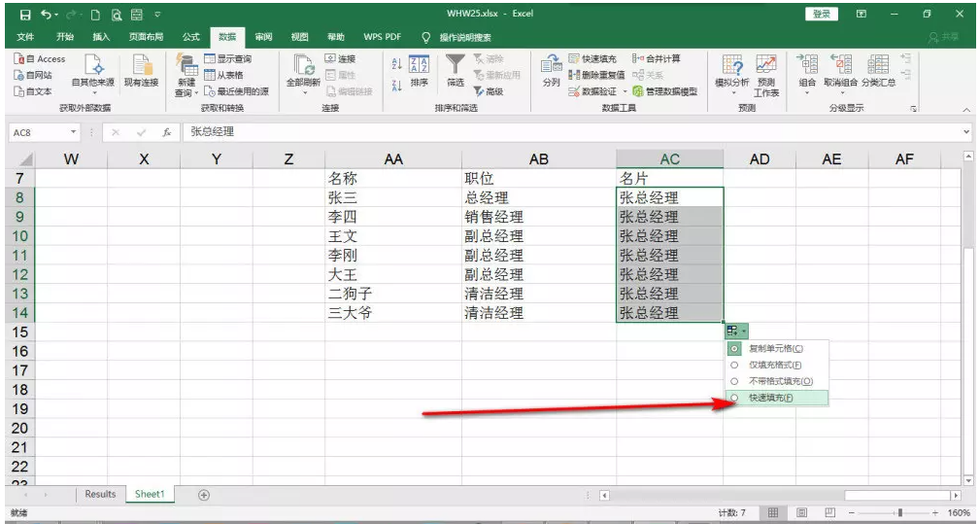Switch to the Review (审阅) tab

263,37
